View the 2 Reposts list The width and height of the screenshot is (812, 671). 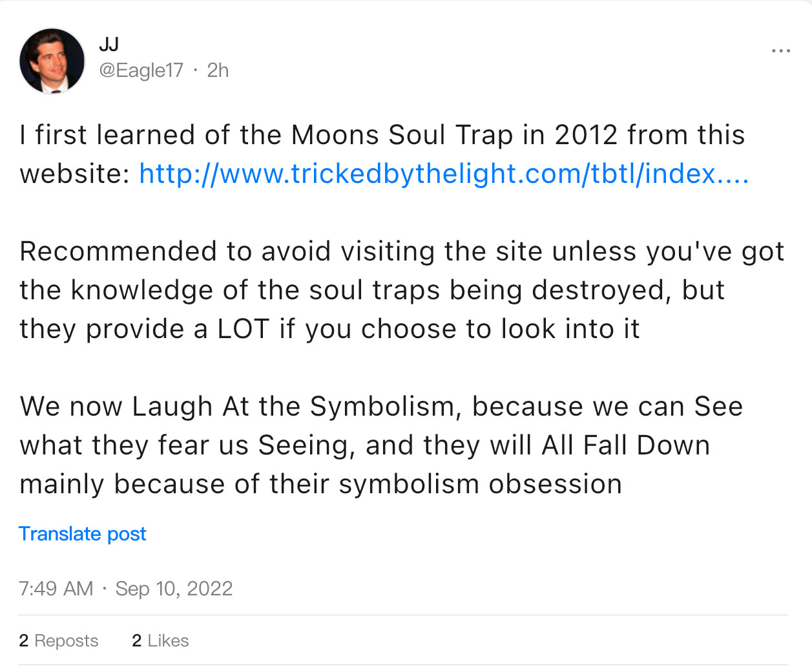[x=59, y=640]
